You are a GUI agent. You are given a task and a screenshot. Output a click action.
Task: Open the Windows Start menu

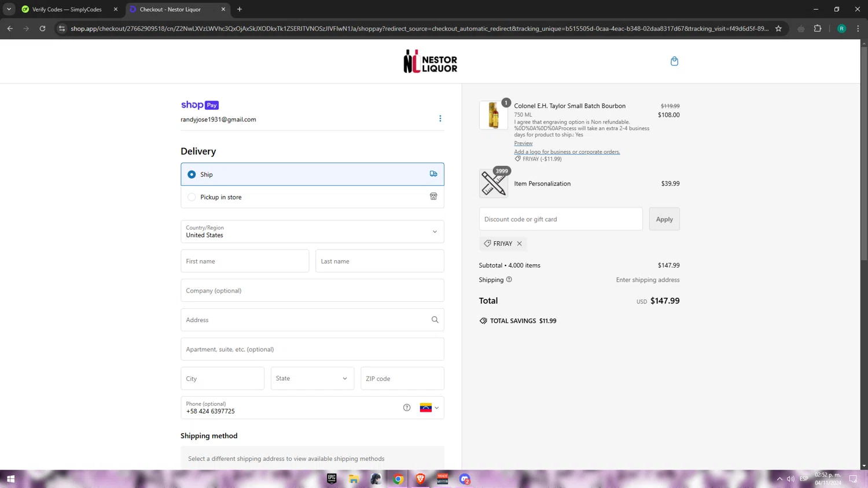(x=10, y=479)
